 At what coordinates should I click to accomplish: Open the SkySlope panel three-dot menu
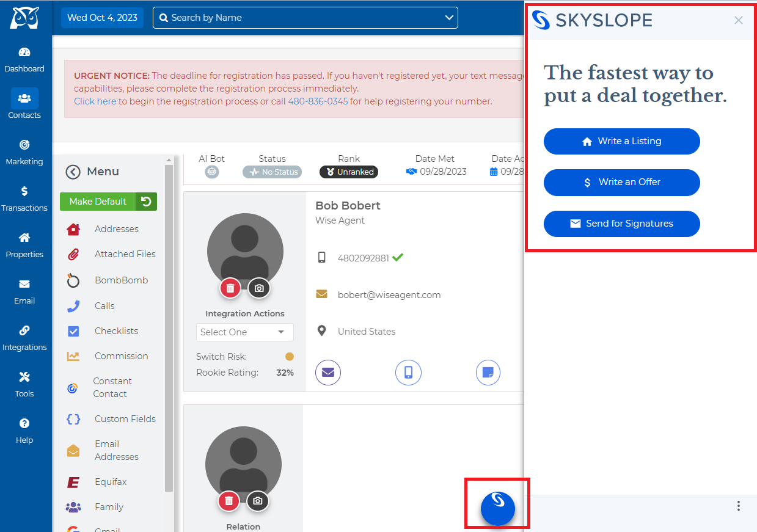coord(739,506)
